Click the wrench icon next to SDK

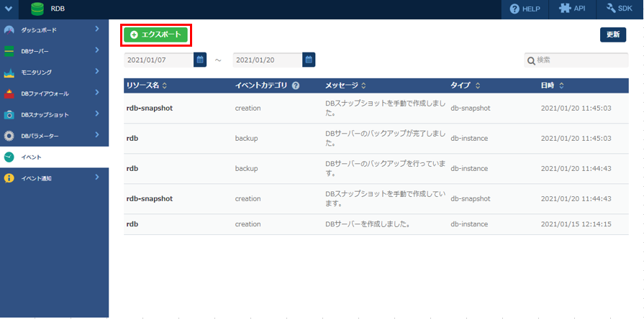611,8
